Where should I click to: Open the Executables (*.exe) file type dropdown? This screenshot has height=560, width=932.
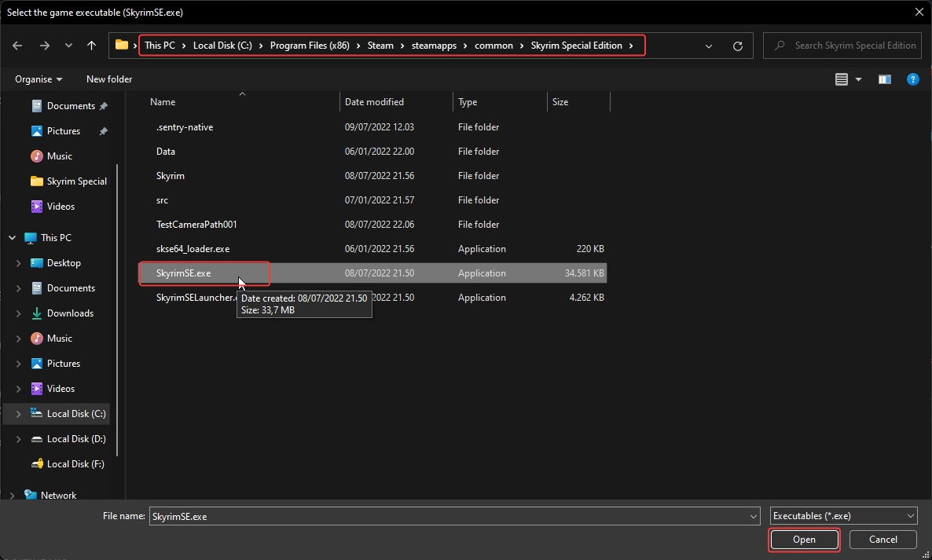(843, 516)
